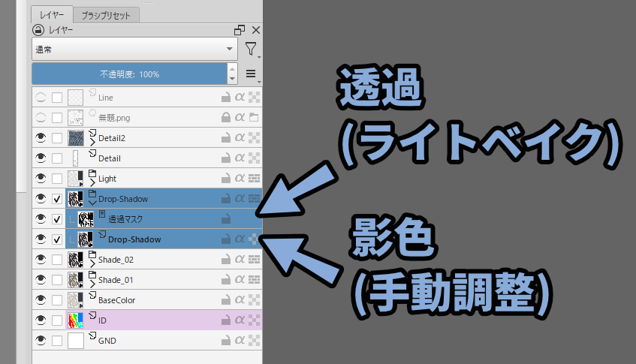This screenshot has width=636, height=364.
Task: Select the child Drop-Shadow paint layer thumbnail
Action: 86,239
